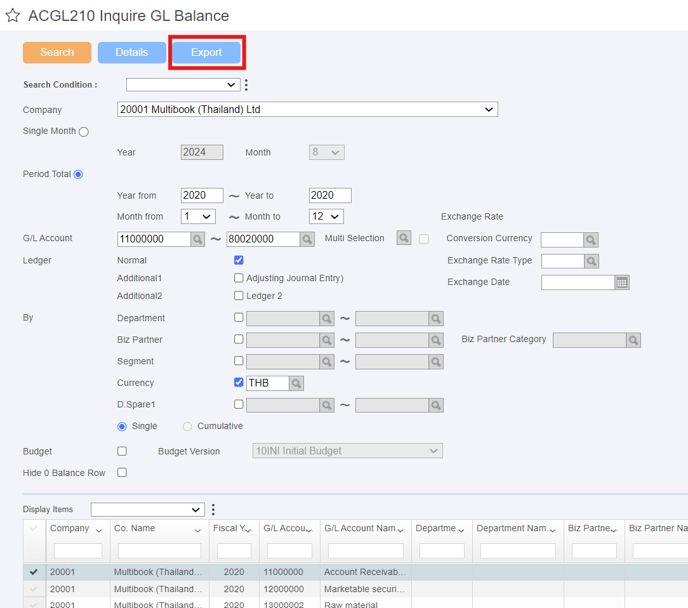Click Currency field containing THB
This screenshot has width=688, height=608.
point(268,383)
